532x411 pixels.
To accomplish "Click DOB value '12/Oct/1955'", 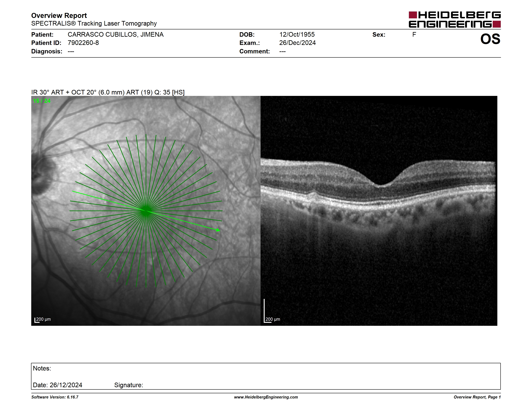I will pyautogui.click(x=297, y=35).
